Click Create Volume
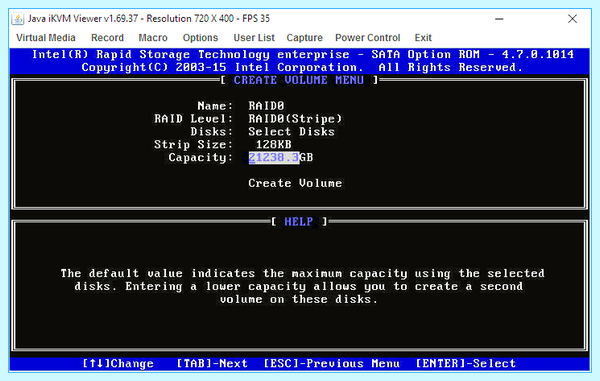This screenshot has height=381, width=600. click(x=295, y=183)
